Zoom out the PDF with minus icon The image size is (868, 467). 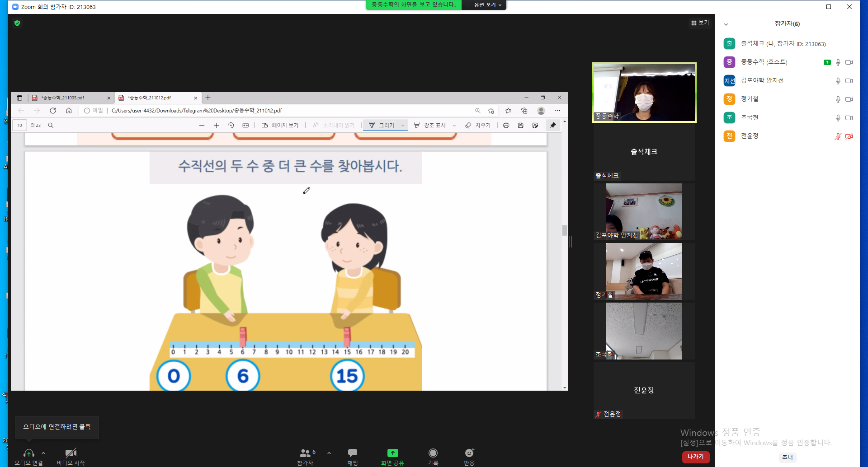pyautogui.click(x=202, y=126)
